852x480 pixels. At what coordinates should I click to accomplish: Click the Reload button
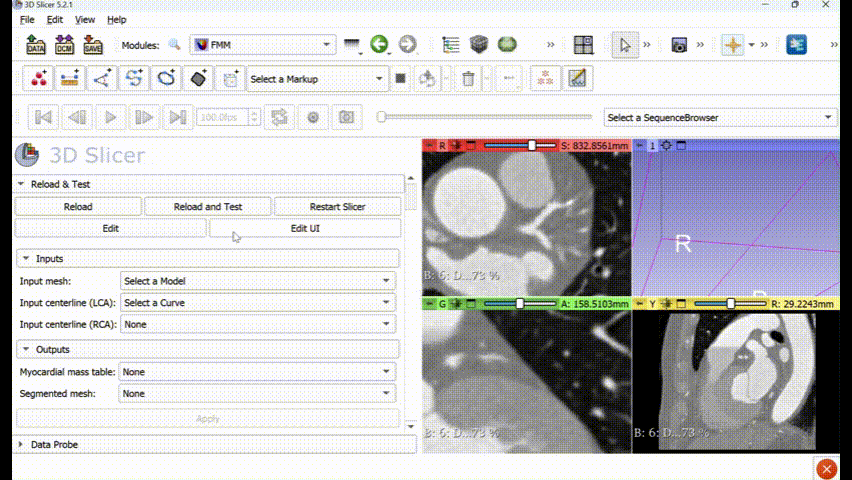tap(78, 207)
